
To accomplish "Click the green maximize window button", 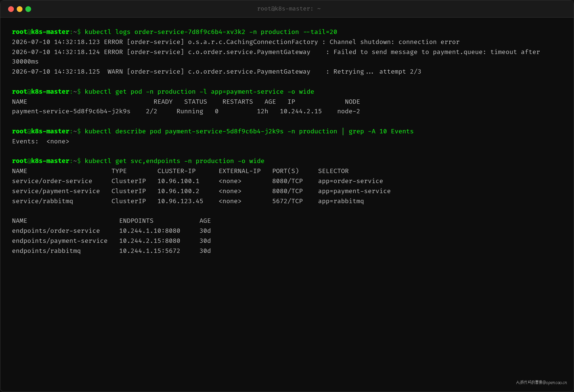I will pyautogui.click(x=28, y=9).
